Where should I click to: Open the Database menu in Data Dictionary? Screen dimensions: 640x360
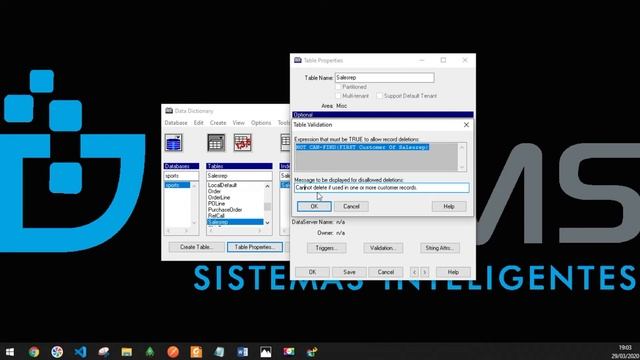[176, 123]
